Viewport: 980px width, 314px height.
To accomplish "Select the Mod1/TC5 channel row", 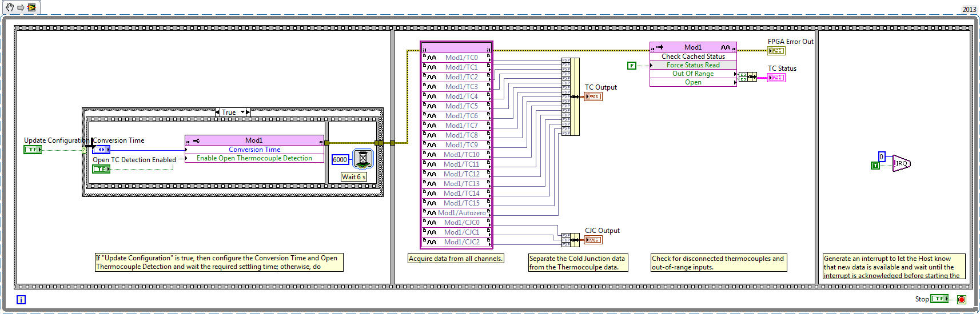I will [456, 106].
